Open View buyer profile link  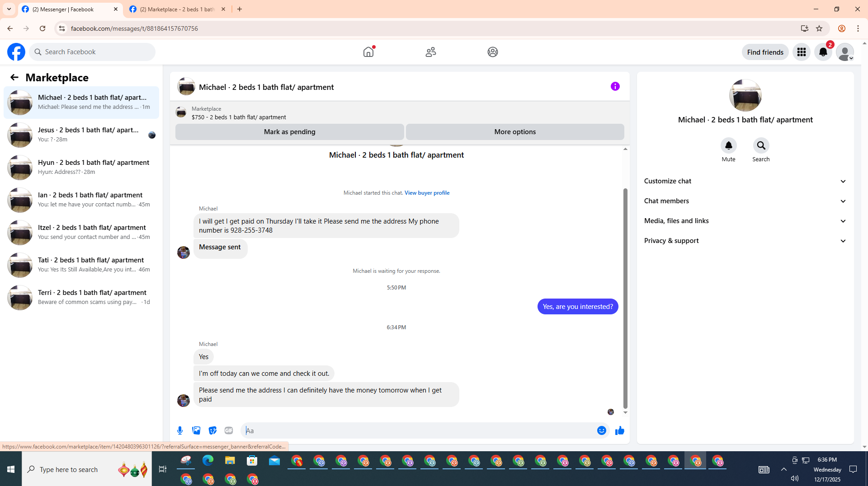(427, 193)
